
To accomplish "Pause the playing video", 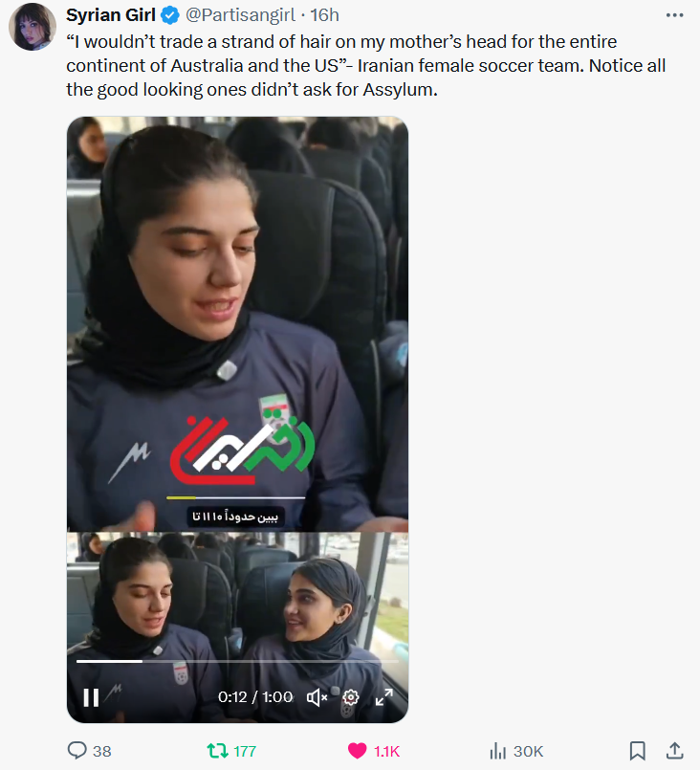I will (91, 697).
